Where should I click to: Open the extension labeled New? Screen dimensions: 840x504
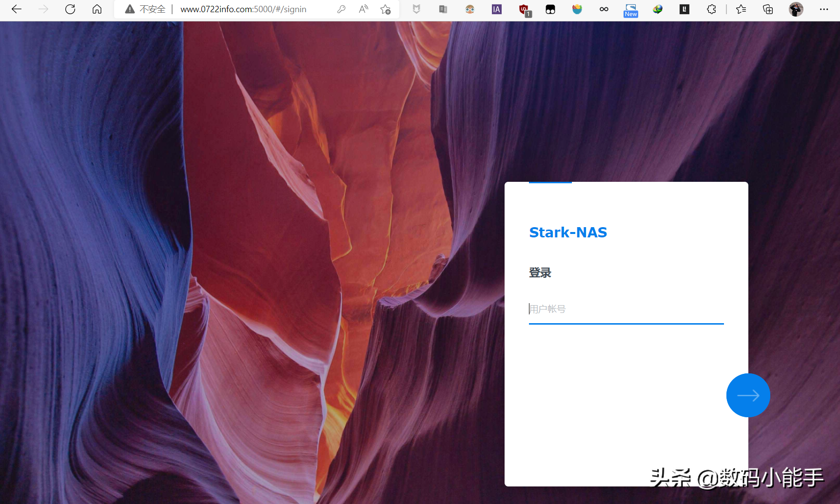coord(631,10)
